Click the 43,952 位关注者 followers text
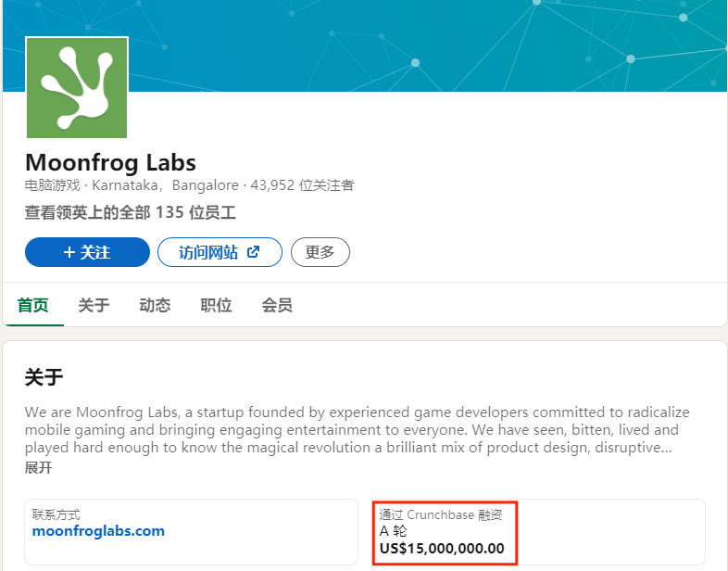728x571 pixels. click(x=302, y=185)
